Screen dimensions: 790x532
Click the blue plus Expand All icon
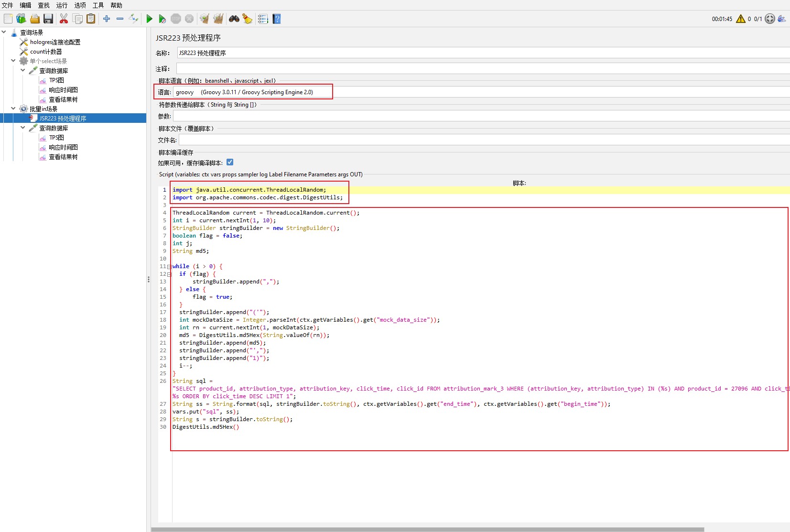tap(107, 19)
